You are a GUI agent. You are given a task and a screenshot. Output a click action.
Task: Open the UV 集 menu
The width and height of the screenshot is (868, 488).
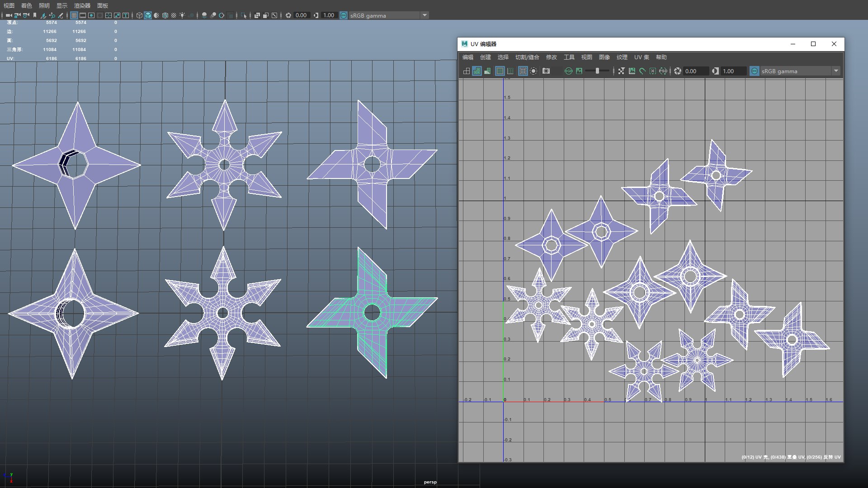[642, 57]
